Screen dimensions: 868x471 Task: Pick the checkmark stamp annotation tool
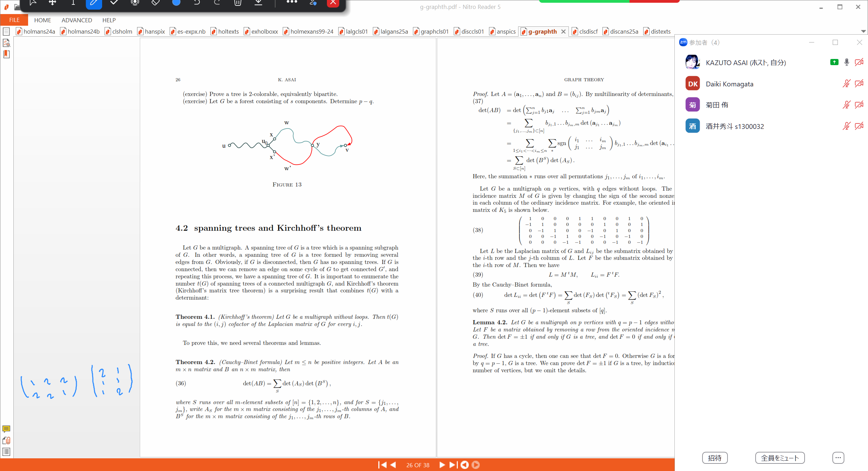114,3
